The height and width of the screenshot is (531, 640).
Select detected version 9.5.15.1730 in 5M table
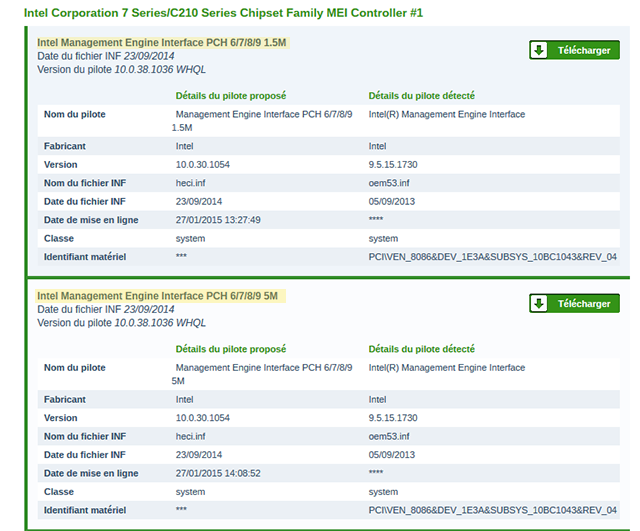(x=393, y=418)
